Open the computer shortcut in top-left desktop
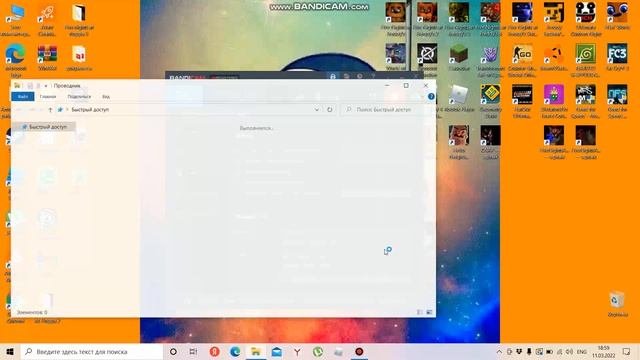This screenshot has height=360, width=640. 16,20
